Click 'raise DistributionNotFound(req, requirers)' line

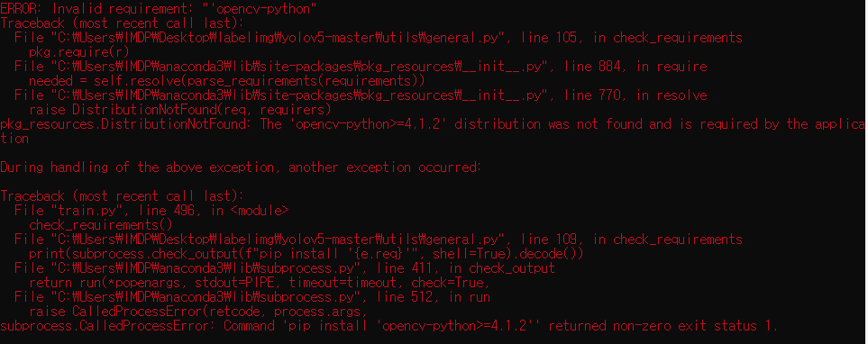(180, 110)
